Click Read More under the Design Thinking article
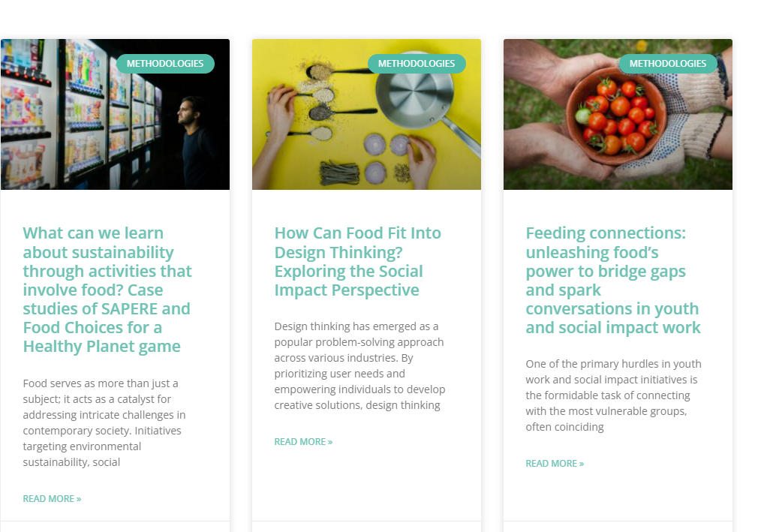This screenshot has height=532, width=764. [303, 441]
